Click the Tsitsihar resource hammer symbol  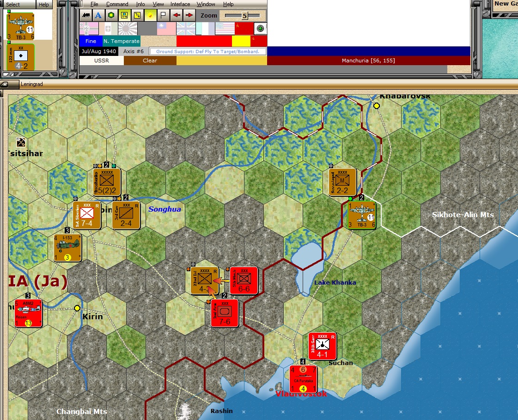tap(21, 142)
